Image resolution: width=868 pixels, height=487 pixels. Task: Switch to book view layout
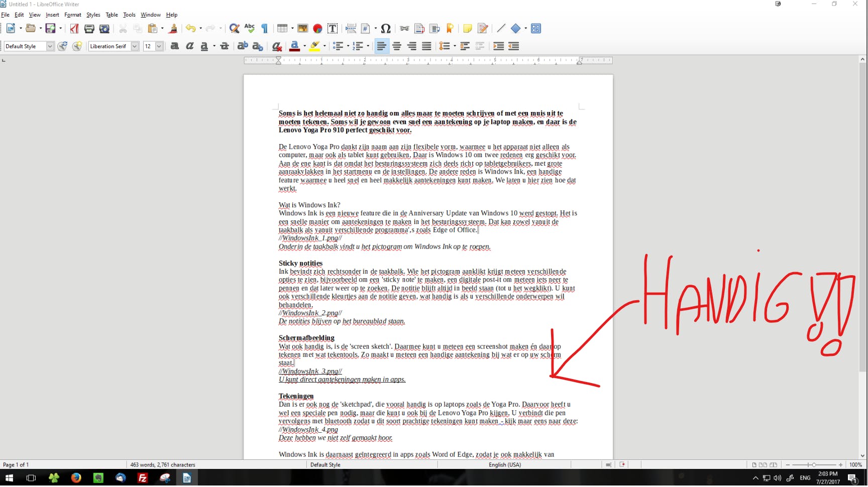coord(774,465)
